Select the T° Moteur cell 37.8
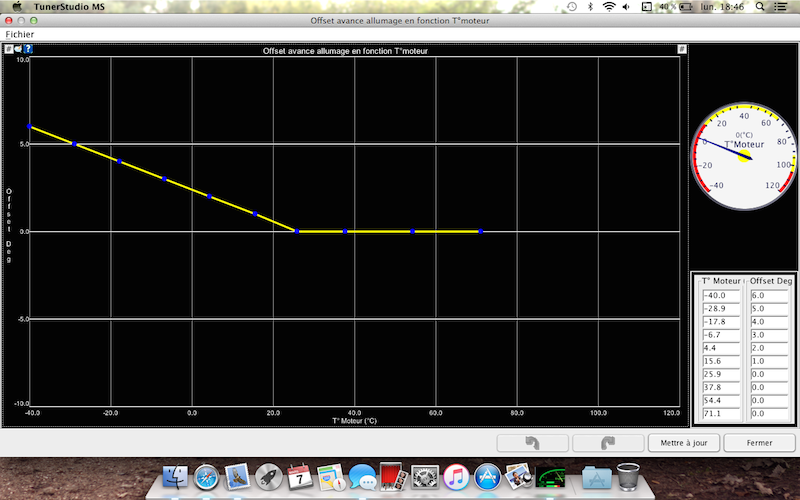 pyautogui.click(x=721, y=387)
